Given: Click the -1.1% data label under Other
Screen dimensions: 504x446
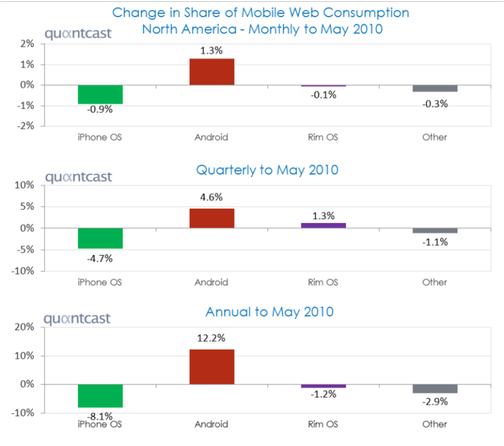Looking at the screenshot, I should (x=434, y=241).
